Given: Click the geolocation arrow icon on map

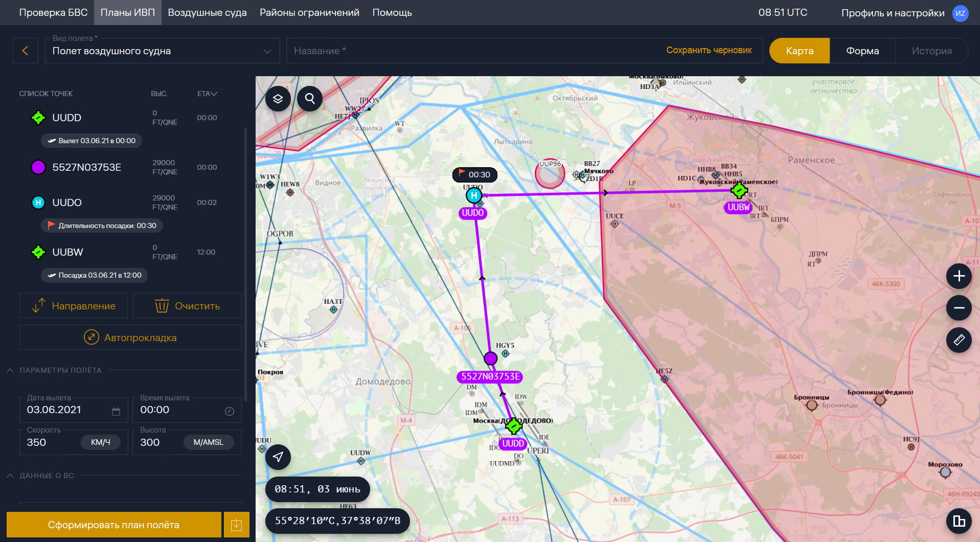Looking at the screenshot, I should point(278,457).
